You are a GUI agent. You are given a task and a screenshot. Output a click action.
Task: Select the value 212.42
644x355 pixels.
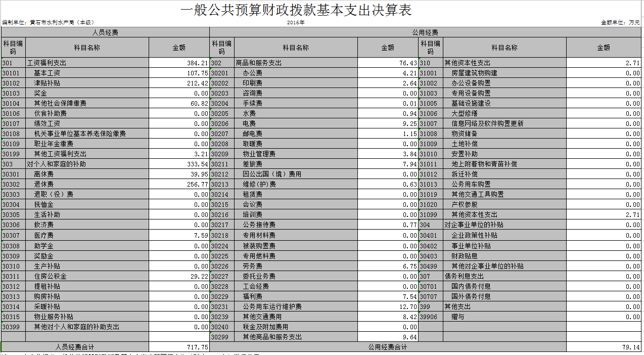[179, 83]
